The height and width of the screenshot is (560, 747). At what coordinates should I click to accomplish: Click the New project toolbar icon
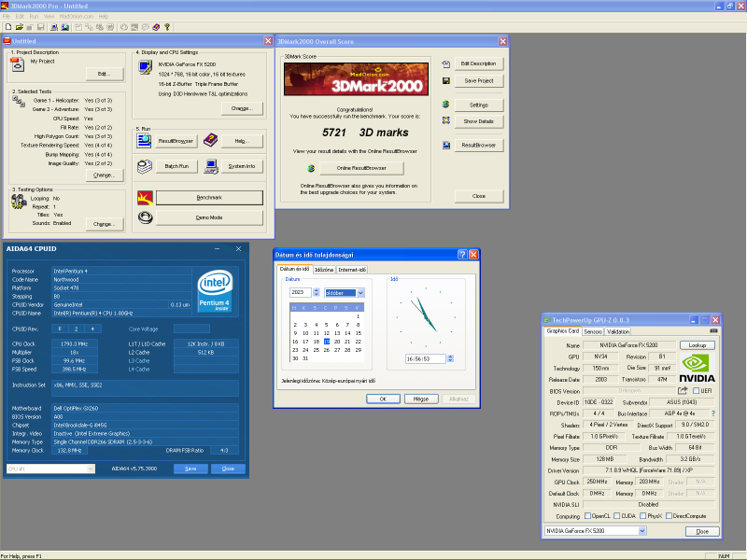8,27
